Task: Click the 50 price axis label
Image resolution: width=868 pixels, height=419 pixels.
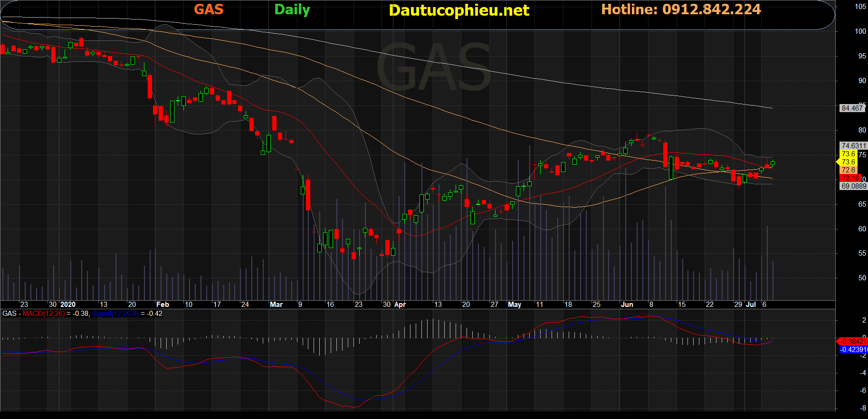Action: tap(862, 278)
